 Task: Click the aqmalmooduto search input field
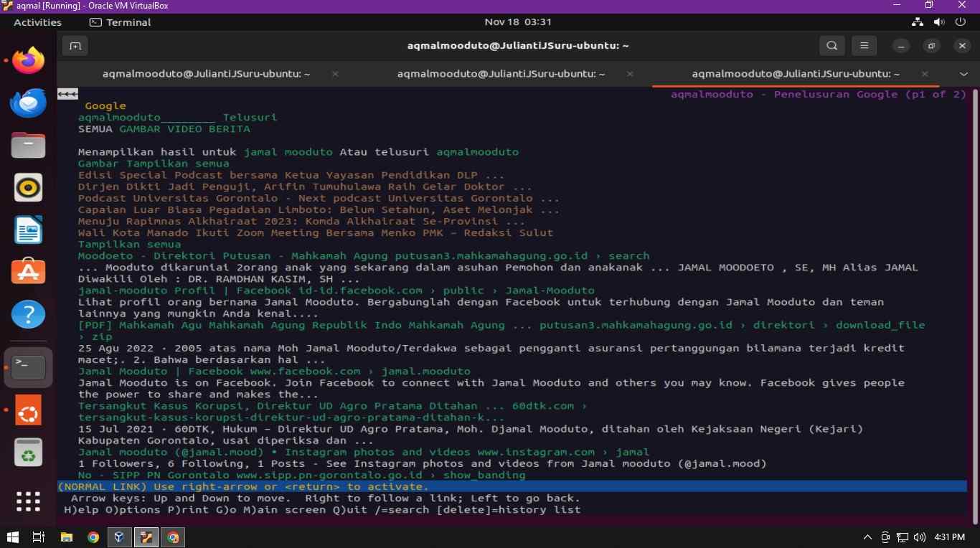147,118
